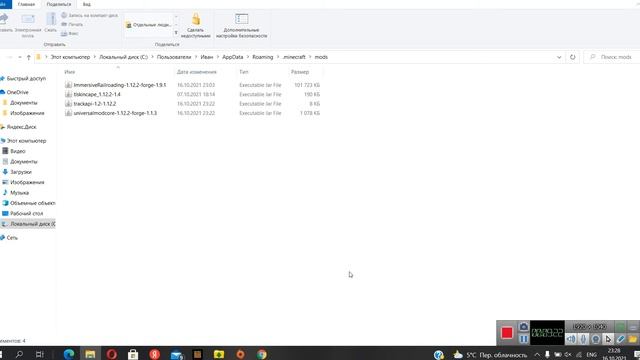
Task: Open Загрузки folder in sidebar
Action: [x=20, y=172]
